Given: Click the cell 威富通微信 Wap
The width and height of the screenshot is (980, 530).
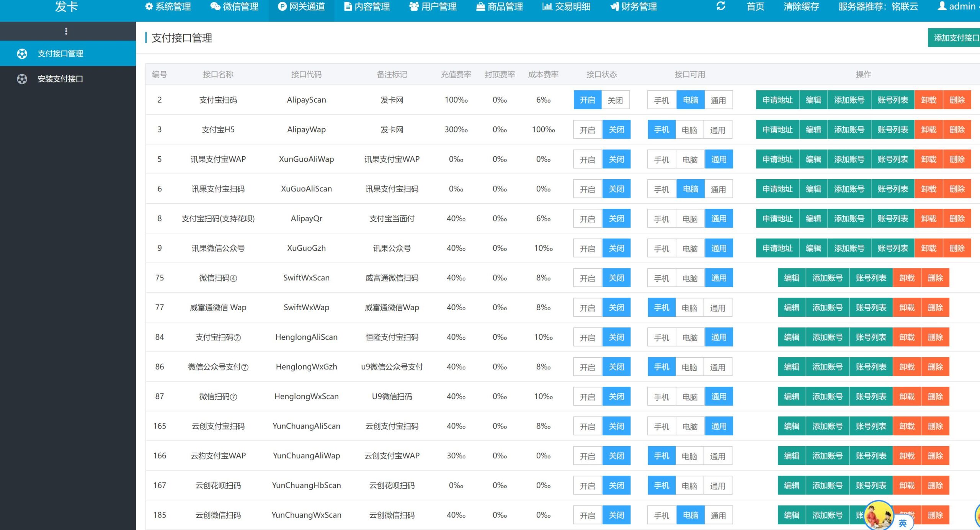Looking at the screenshot, I should click(218, 308).
